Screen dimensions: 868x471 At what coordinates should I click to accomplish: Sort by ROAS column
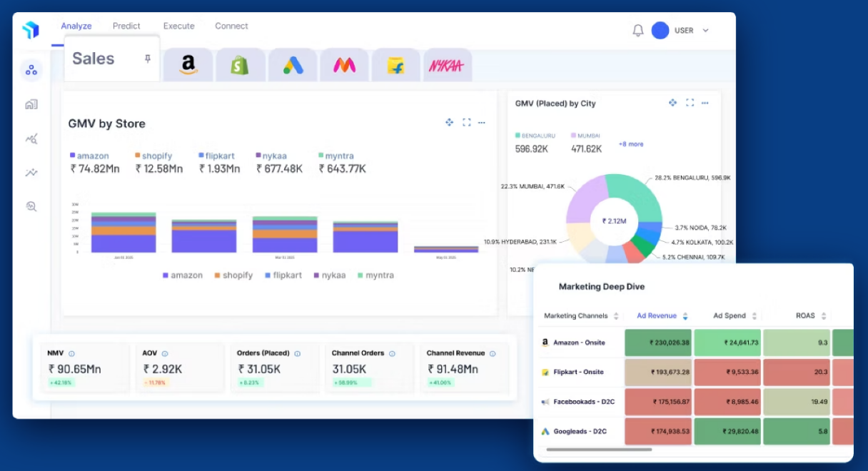[811, 315]
